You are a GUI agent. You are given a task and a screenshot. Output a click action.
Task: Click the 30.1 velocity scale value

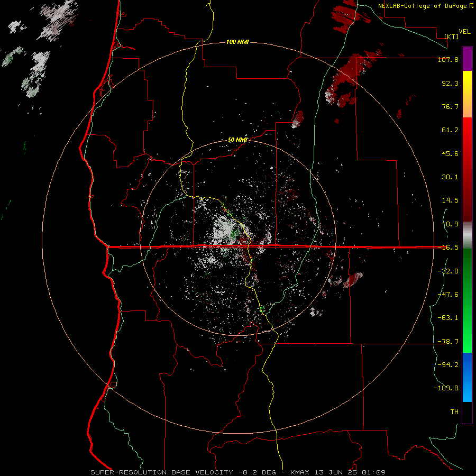pyautogui.click(x=450, y=177)
